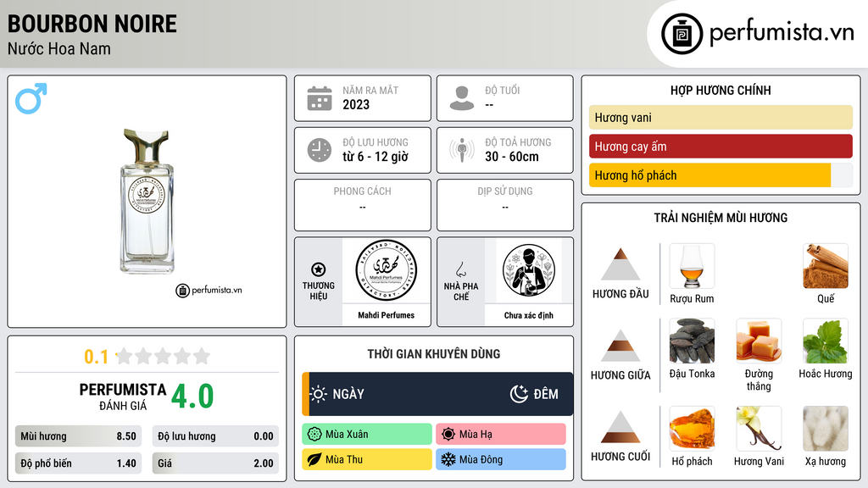The height and width of the screenshot is (488, 868).
Task: Open the perfumer illustration Chưa xác định
Action: pos(529,270)
